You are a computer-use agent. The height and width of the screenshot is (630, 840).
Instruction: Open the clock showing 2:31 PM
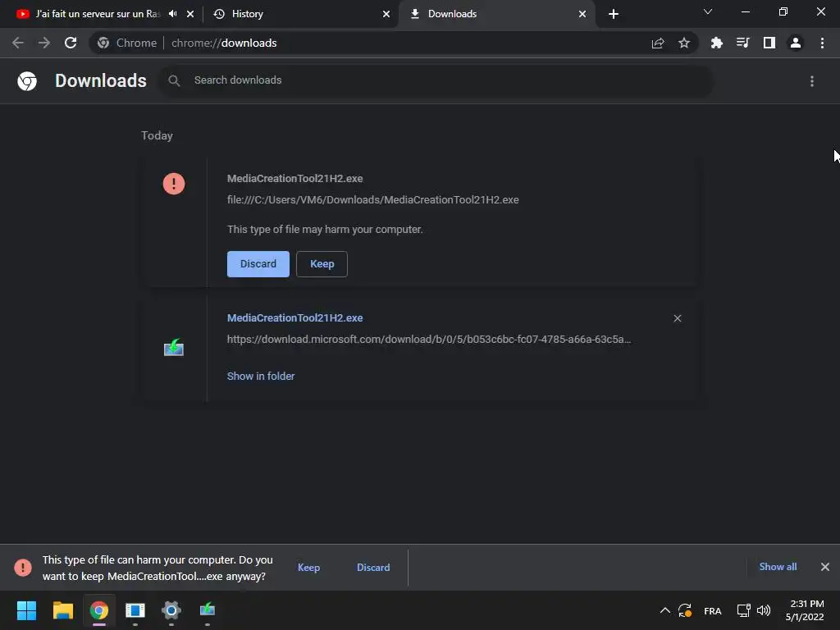[x=805, y=610]
